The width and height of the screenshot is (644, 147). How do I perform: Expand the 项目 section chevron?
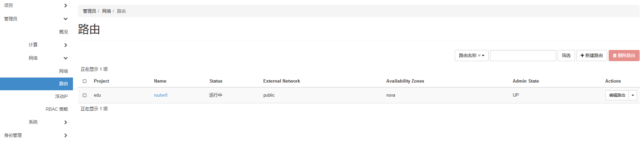click(x=66, y=5)
